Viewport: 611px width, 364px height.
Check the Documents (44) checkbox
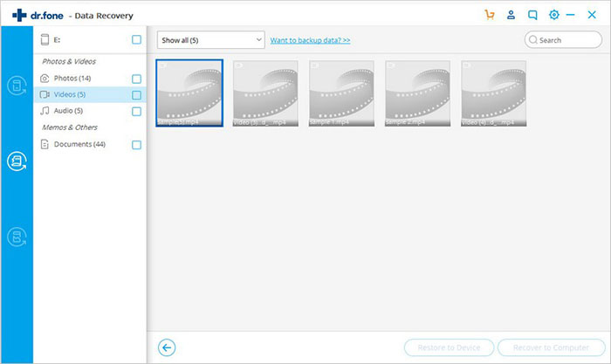coord(136,145)
